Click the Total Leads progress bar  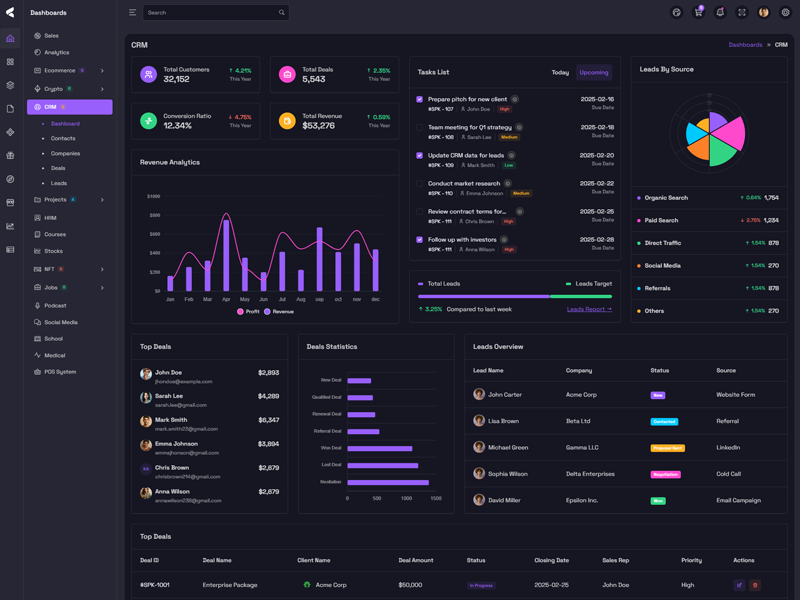483,296
